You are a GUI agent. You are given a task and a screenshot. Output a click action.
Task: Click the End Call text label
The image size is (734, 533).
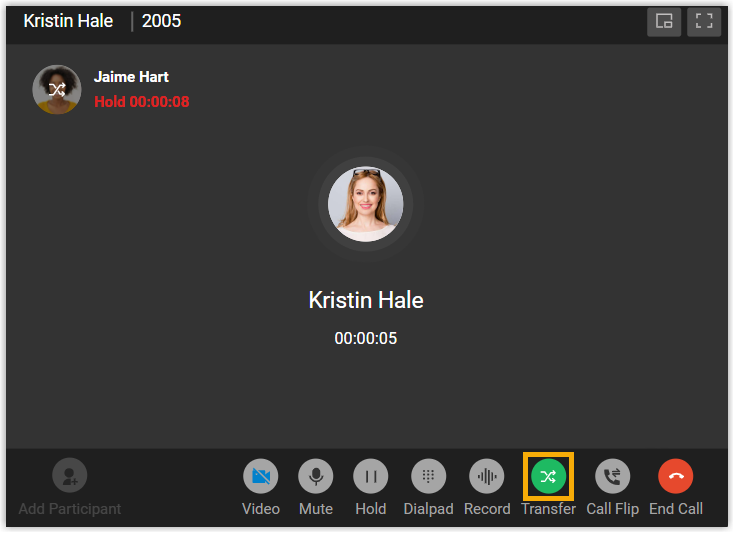(x=675, y=509)
